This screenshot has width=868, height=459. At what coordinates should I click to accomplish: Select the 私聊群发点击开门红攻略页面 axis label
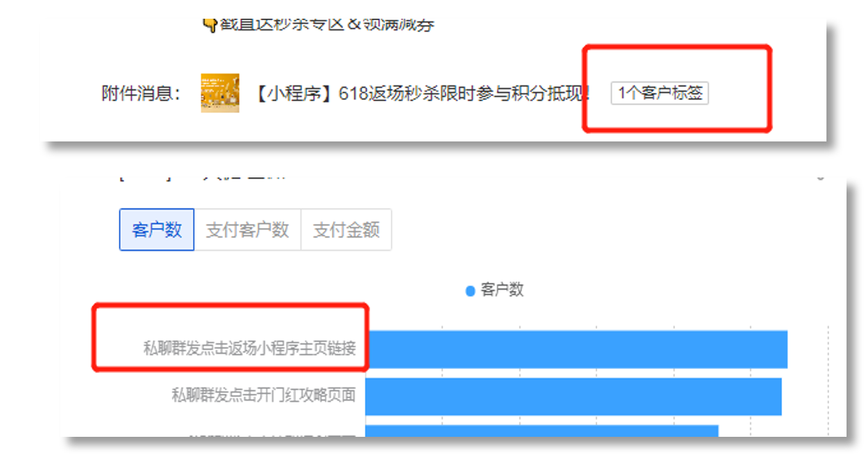tap(263, 395)
